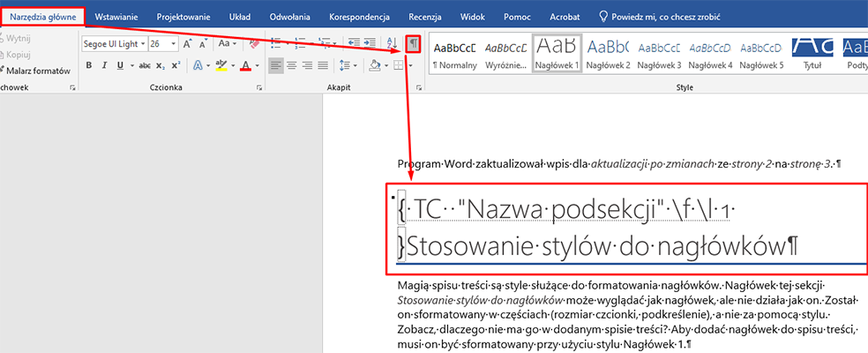Switch to the Układ tab
Viewport: 868px width, 353px height.
click(x=240, y=17)
